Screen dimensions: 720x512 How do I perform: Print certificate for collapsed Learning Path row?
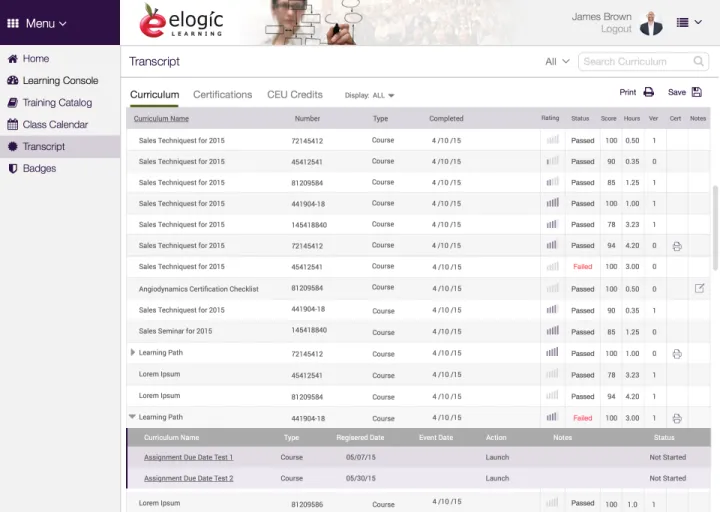pos(677,354)
